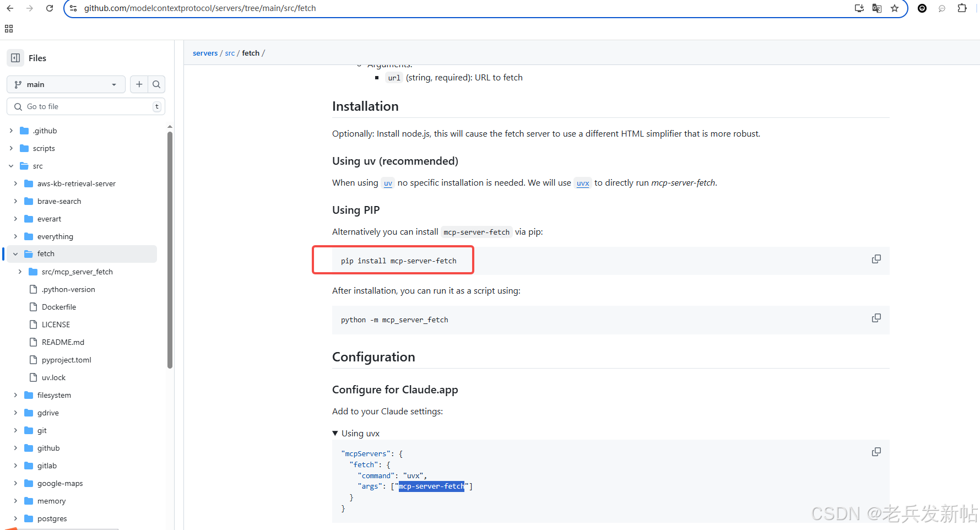Add a file with the plus button
The image size is (980, 530).
point(139,84)
